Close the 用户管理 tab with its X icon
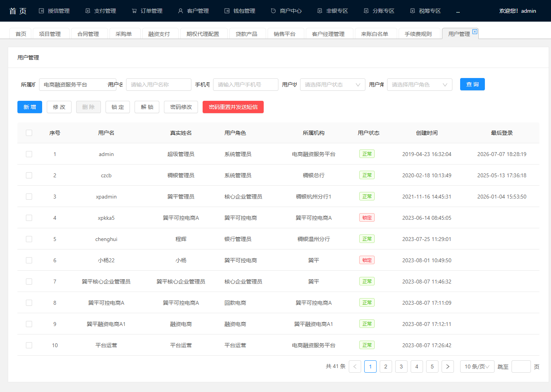 (x=475, y=32)
